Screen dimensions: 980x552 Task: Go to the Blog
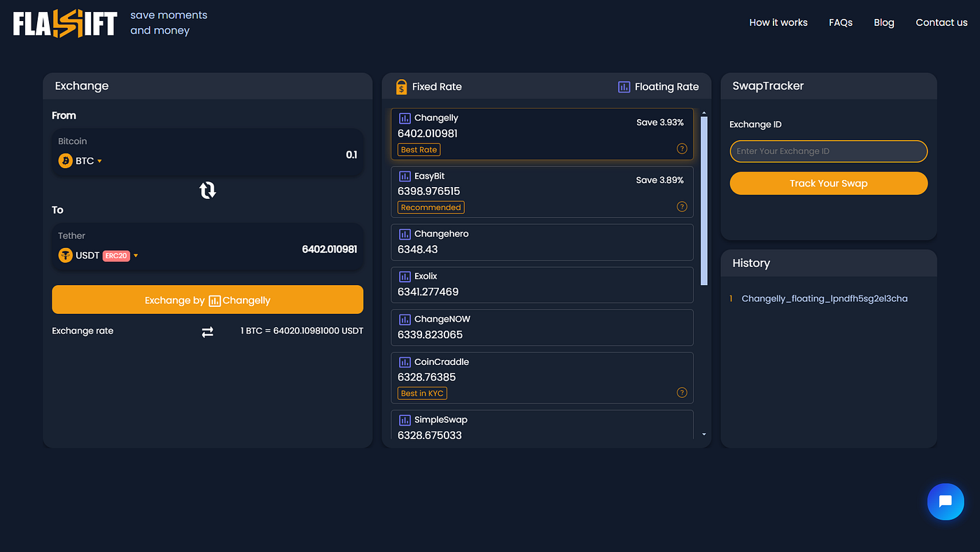tap(884, 22)
